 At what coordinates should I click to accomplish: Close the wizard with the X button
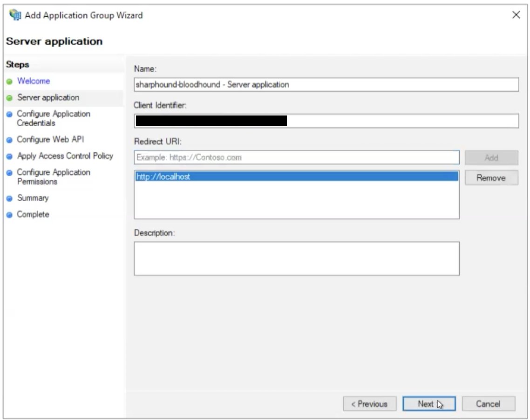coord(516,15)
